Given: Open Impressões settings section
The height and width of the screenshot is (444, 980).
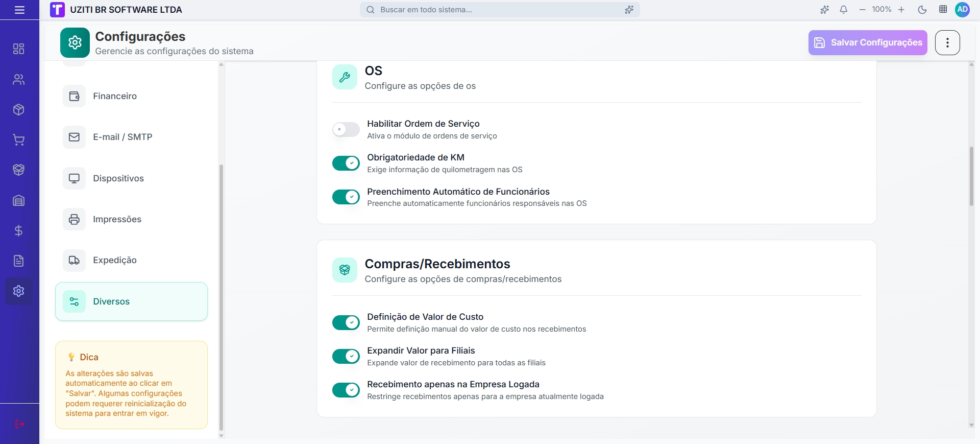Looking at the screenshot, I should click(131, 219).
